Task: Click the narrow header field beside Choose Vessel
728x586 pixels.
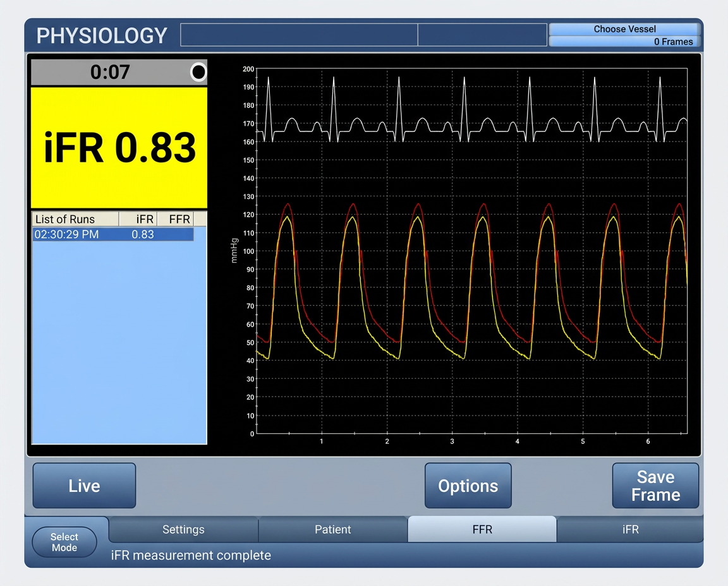Action: [x=482, y=35]
